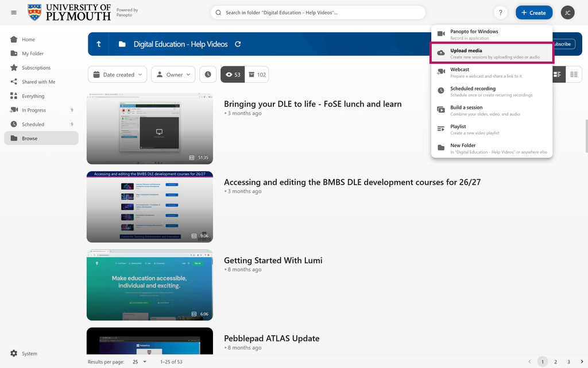Open the FoSE lunch and learn thumbnail
Screen dimensions: 588x368
[150, 129]
